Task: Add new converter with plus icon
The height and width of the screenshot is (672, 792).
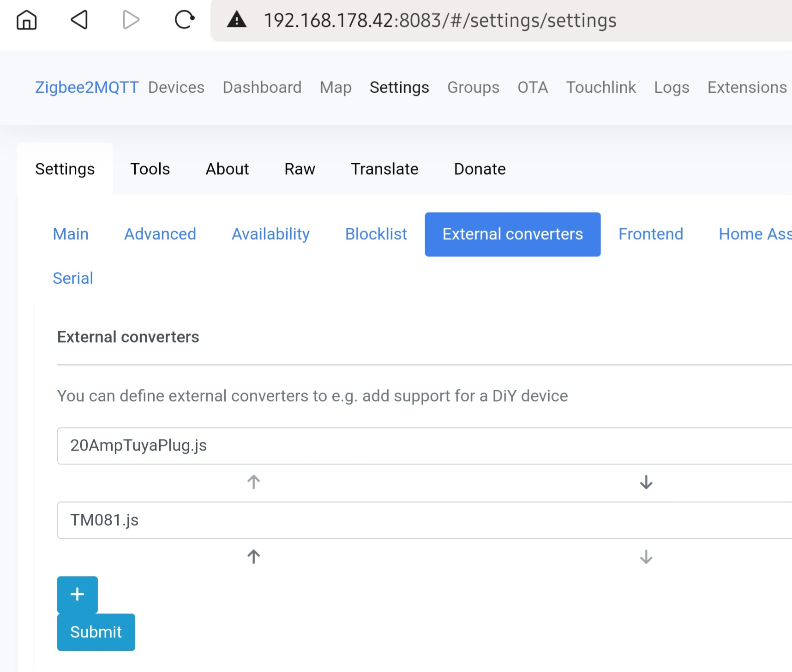Action: click(x=77, y=595)
